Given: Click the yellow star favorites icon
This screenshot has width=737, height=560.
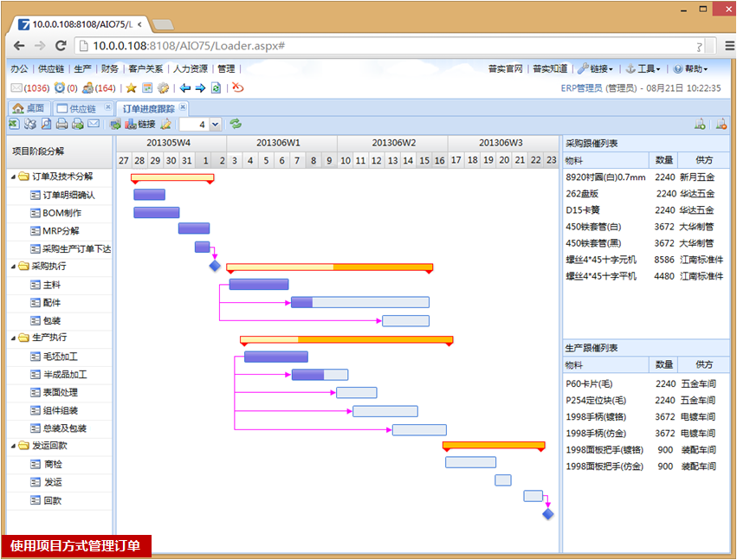Looking at the screenshot, I should 131,88.
